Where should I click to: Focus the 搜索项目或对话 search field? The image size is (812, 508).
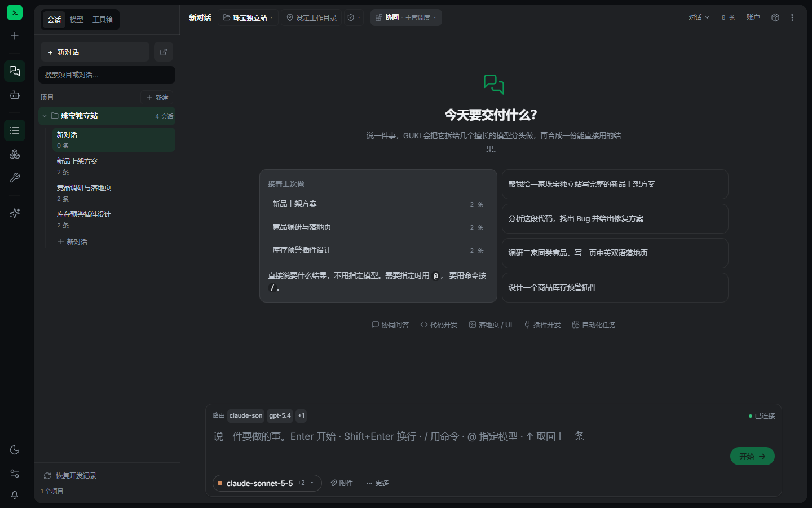107,75
